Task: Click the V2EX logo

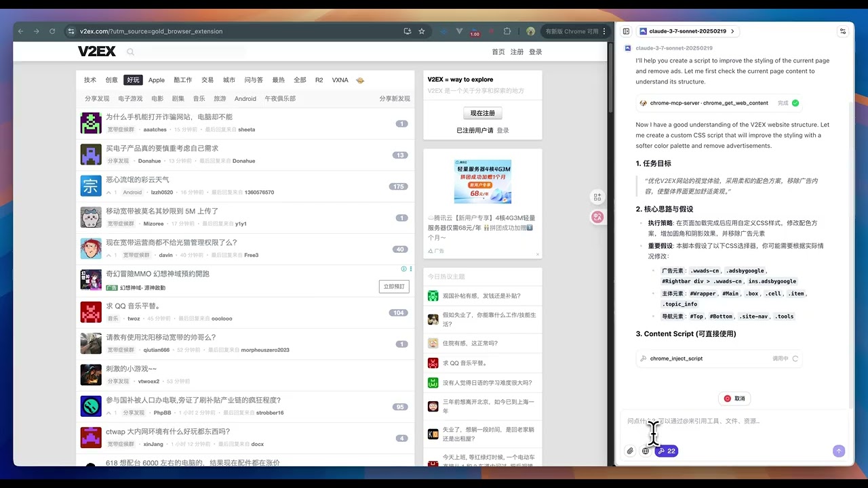Action: 97,52
